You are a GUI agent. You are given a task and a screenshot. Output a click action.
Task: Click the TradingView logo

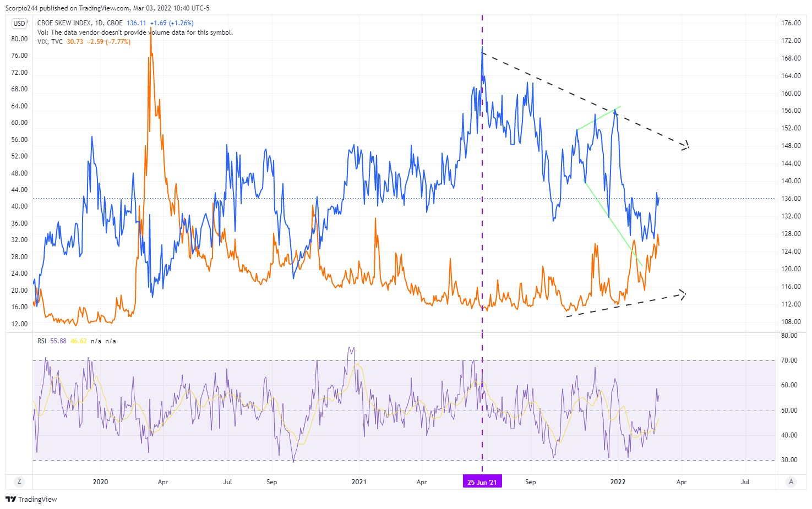click(x=31, y=499)
